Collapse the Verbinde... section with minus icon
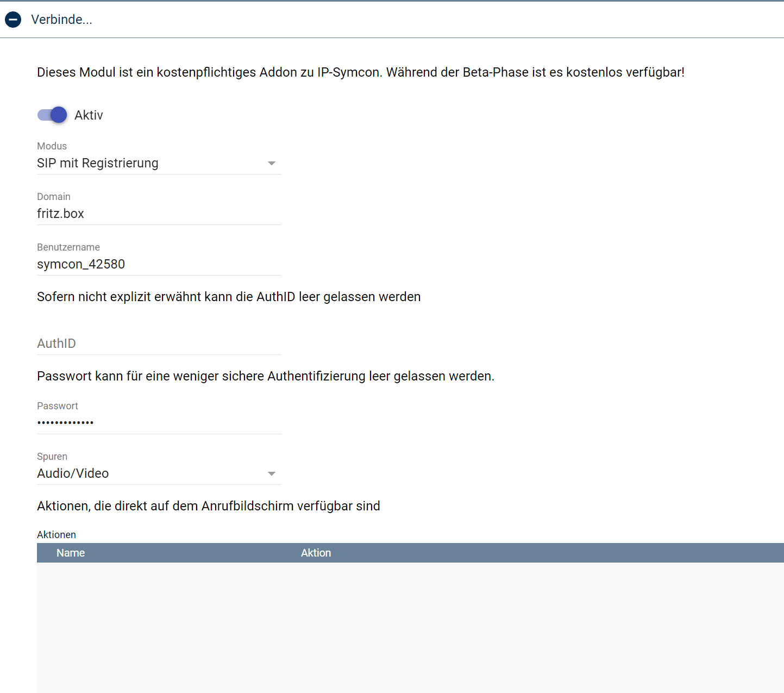The width and height of the screenshot is (784, 693). (13, 20)
